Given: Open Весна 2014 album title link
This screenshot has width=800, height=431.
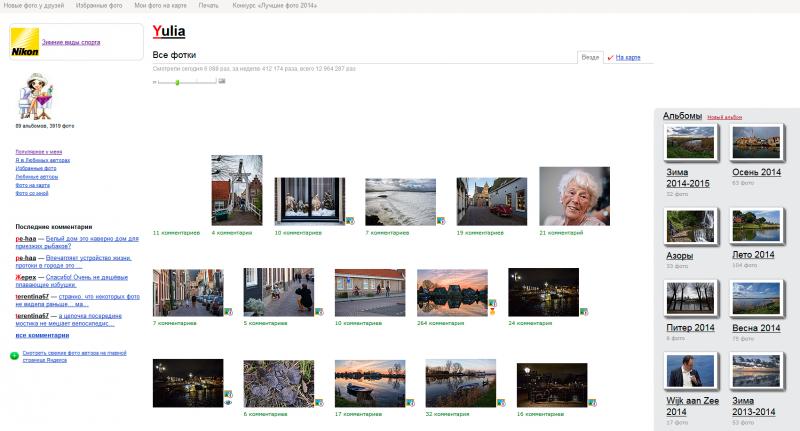Looking at the screenshot, I should click(756, 328).
